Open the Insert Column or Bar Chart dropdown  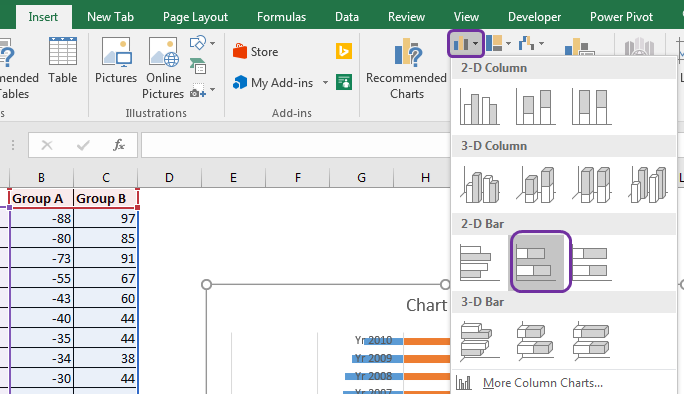[465, 44]
